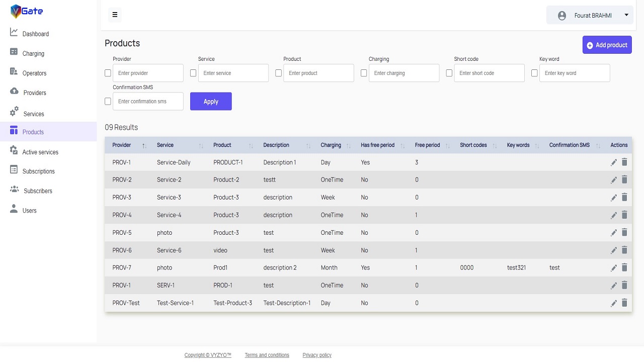Open Dashboard from sidebar chart icon
The height and width of the screenshot is (362, 644).
pos(14,33)
